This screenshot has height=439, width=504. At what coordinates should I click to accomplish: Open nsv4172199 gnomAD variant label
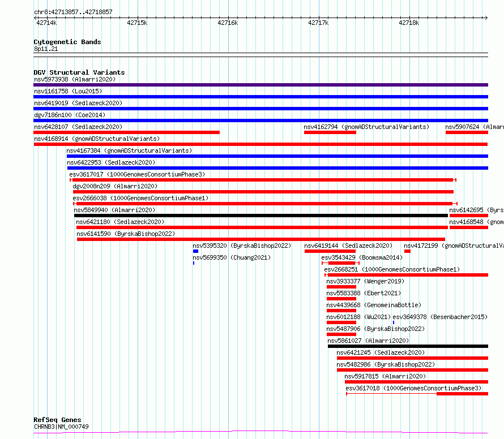(454, 246)
